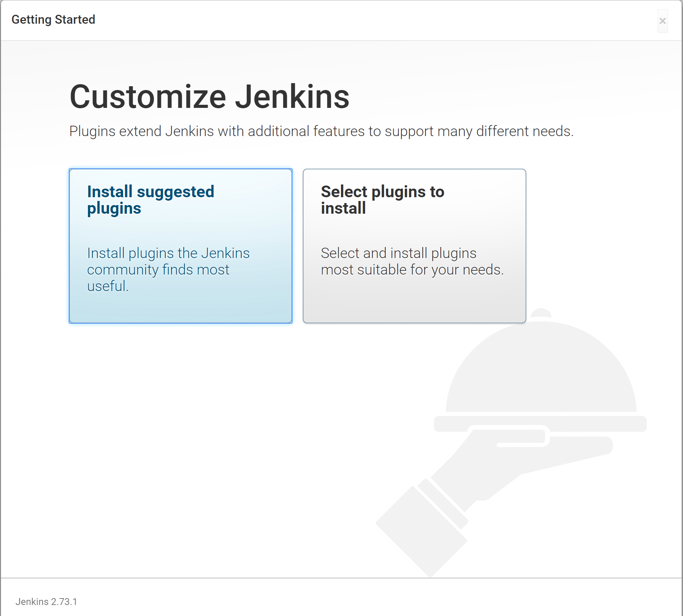
Task: Click the Plugins extend Jenkins subtitle text
Action: click(x=321, y=131)
